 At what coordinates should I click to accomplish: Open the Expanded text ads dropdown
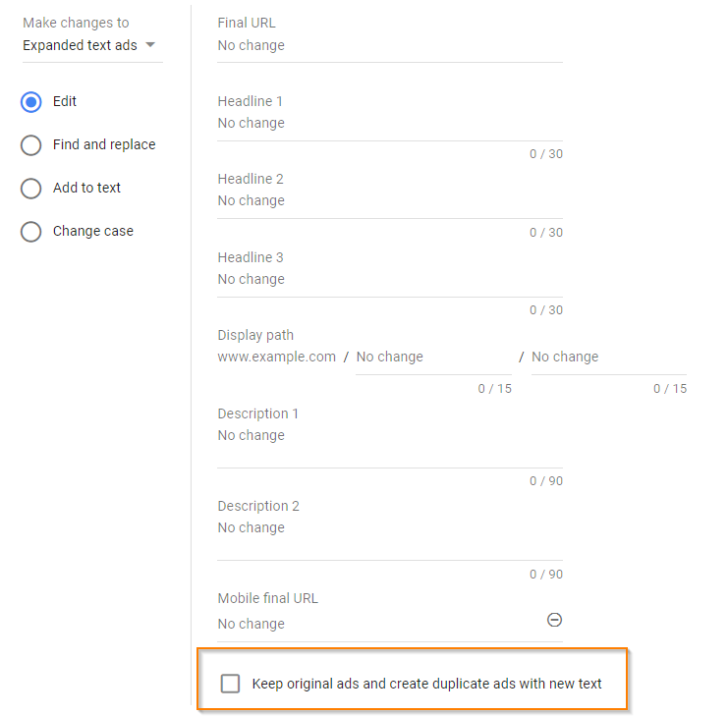[x=92, y=45]
